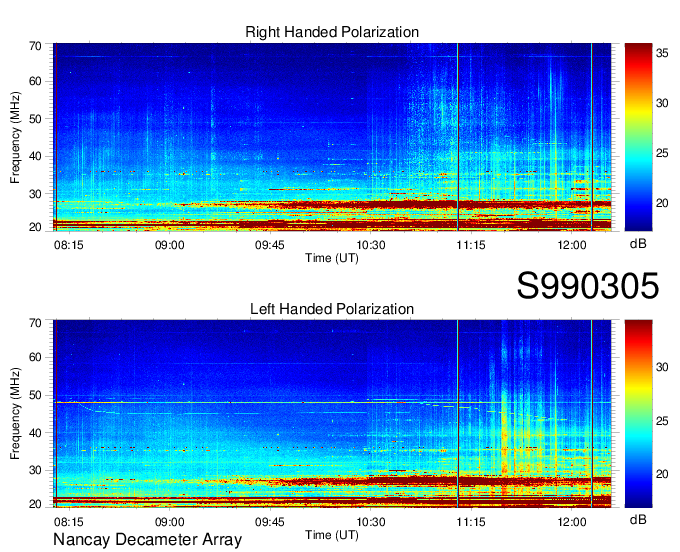Click the 'Time (UT)' axis label under the upper plot
Viewport: 680px width, 552px height.
[x=332, y=258]
